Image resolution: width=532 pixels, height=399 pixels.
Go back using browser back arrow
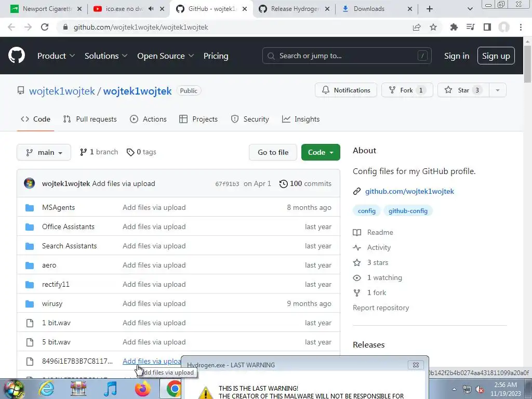point(11,27)
